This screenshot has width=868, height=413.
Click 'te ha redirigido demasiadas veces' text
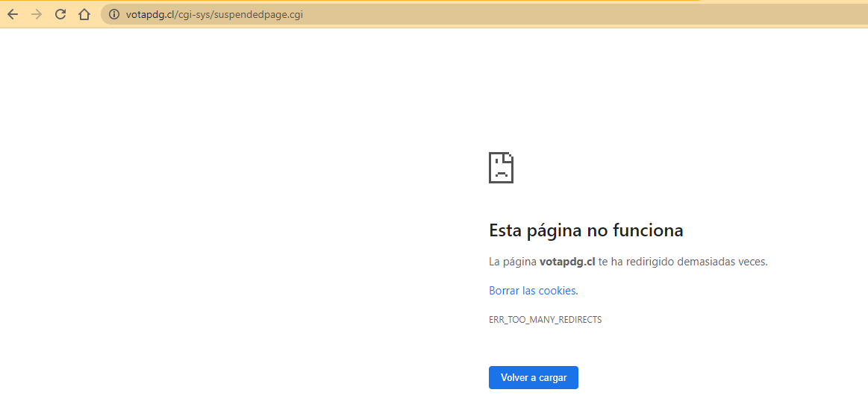pyautogui.click(x=683, y=262)
